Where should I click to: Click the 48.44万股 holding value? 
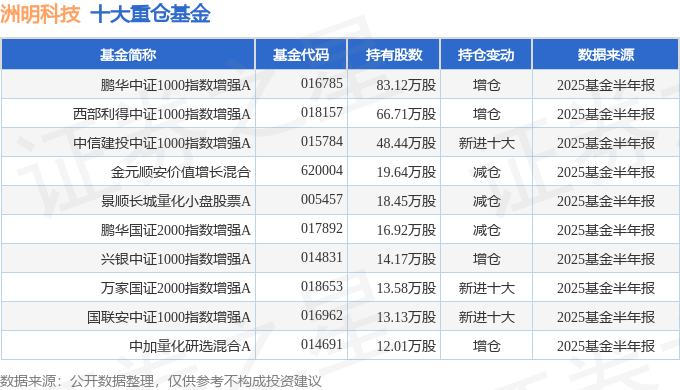pyautogui.click(x=406, y=143)
